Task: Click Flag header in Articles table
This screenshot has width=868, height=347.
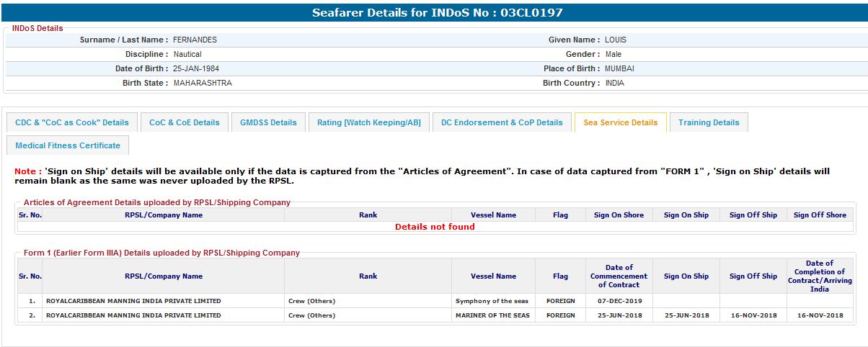Action: [x=560, y=215]
